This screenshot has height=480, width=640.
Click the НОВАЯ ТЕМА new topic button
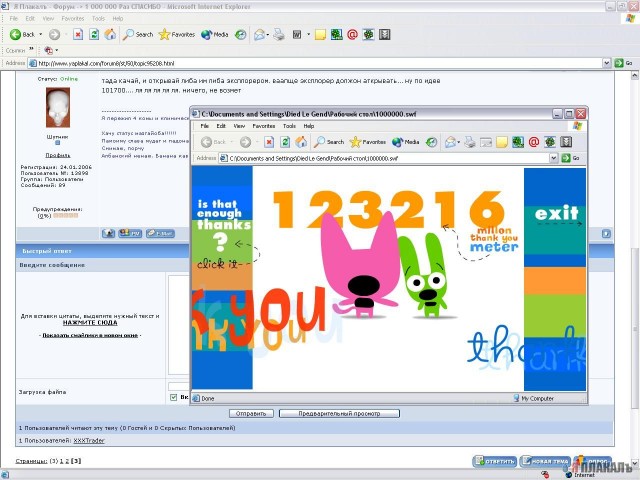545,461
